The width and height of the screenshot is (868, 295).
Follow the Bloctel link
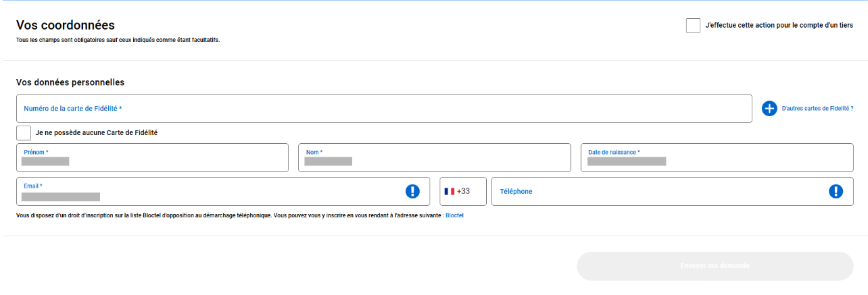[454, 215]
